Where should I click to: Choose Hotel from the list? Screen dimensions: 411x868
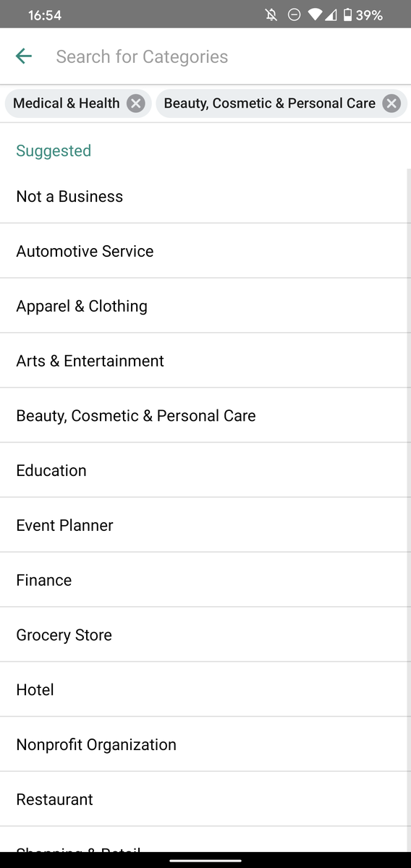click(205, 690)
